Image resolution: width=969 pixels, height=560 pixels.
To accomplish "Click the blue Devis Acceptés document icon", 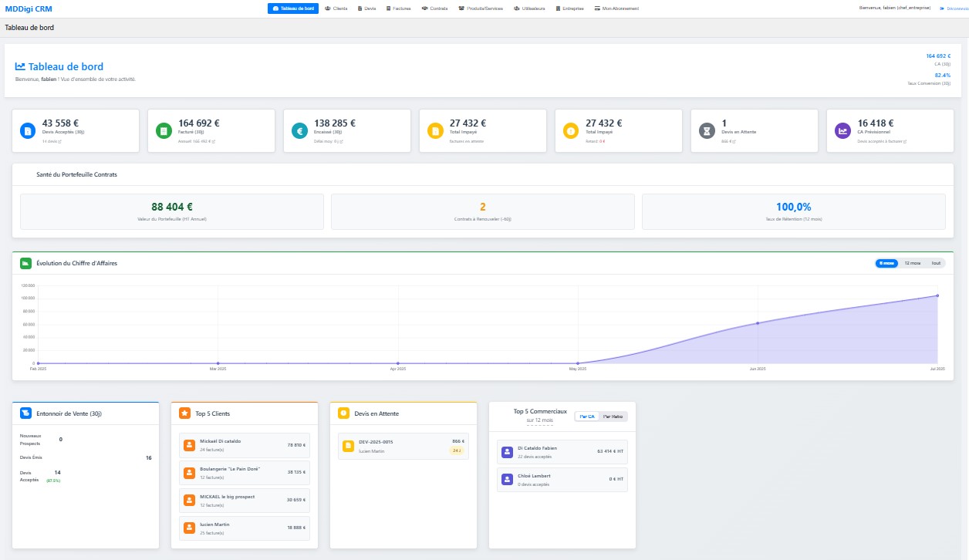I will coord(28,131).
